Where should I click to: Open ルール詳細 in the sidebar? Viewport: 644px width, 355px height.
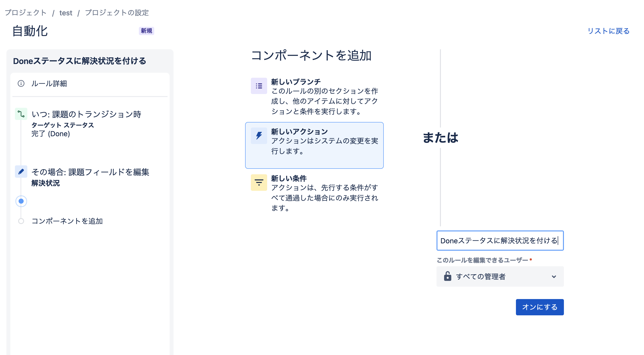pyautogui.click(x=90, y=83)
